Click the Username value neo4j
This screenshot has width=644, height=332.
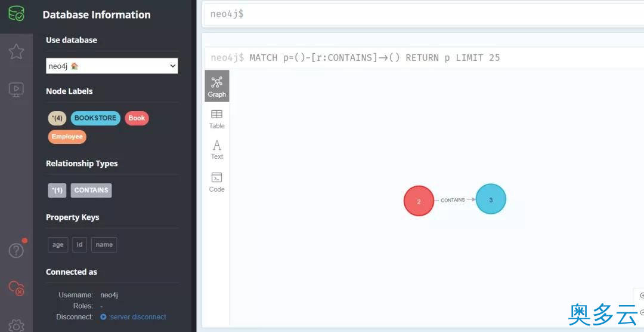pos(109,295)
